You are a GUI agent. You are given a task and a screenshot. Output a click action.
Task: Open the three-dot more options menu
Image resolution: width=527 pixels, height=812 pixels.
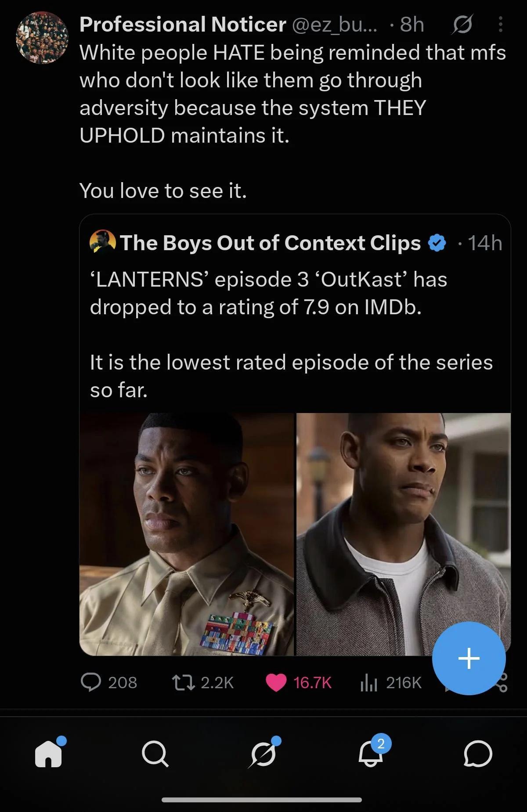pyautogui.click(x=500, y=25)
